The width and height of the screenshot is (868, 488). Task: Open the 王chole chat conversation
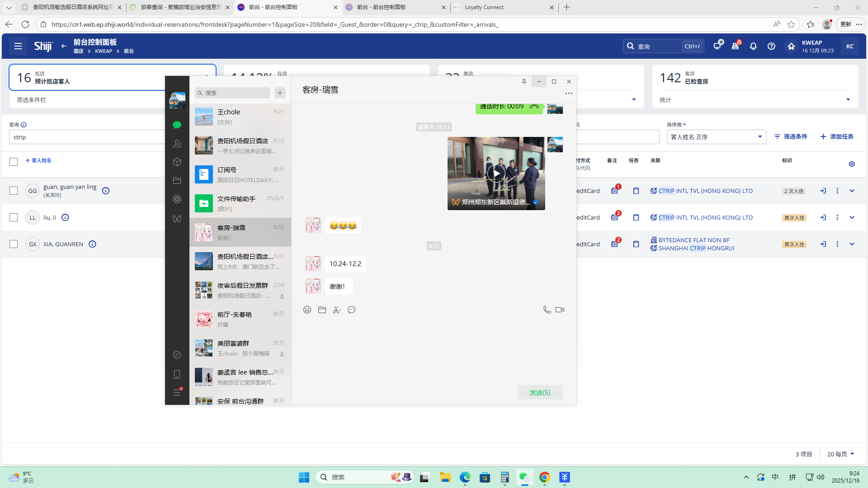point(240,117)
